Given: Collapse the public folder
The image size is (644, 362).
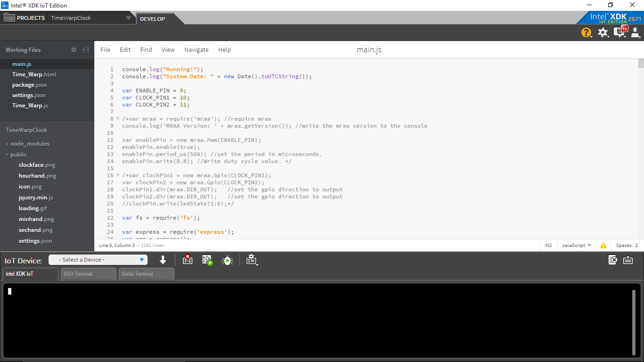Looking at the screenshot, I should click(7, 155).
